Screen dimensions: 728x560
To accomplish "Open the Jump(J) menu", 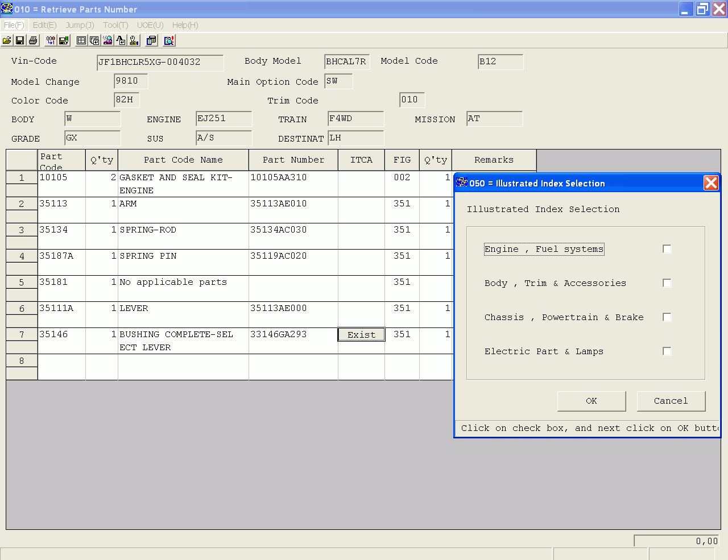I will [x=80, y=25].
